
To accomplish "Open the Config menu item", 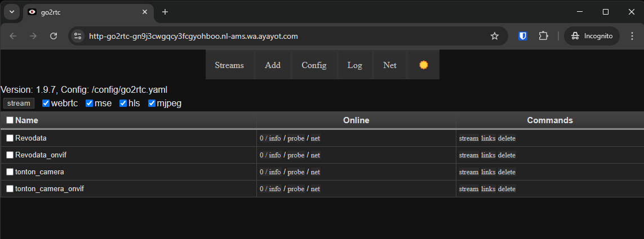I will coord(314,65).
